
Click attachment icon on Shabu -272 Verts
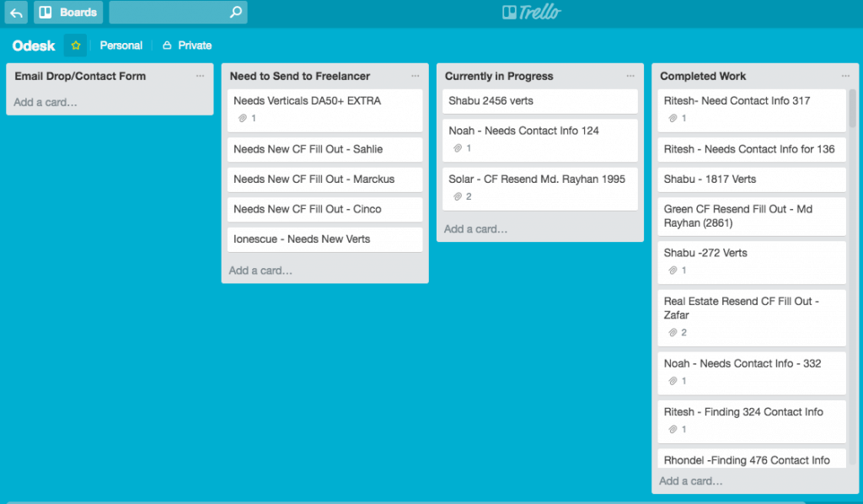(673, 271)
